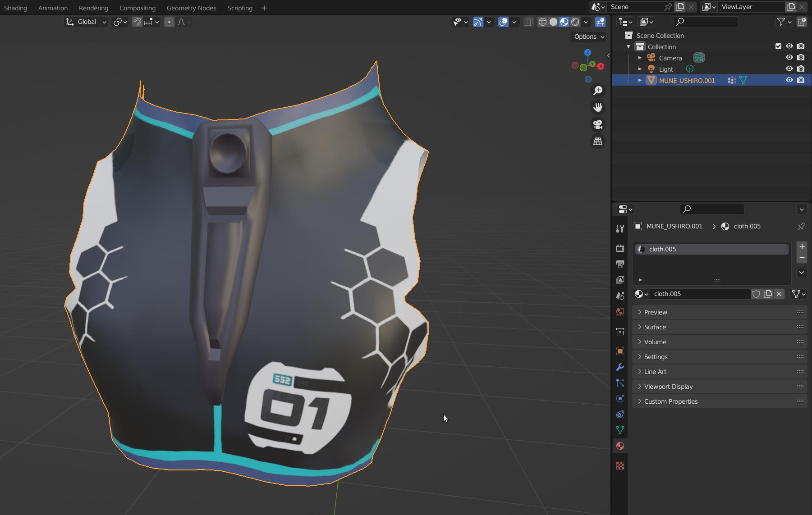Open viewport shading options dropdown arrow
The width and height of the screenshot is (812, 515).
(x=586, y=22)
